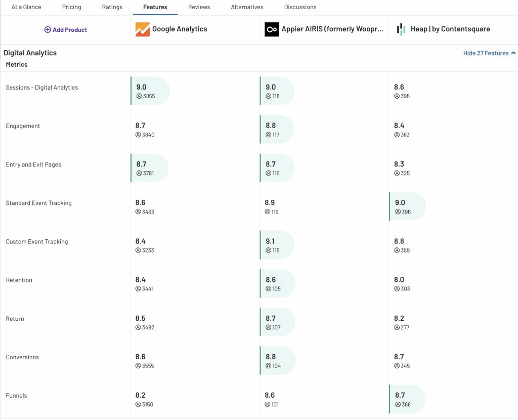518x420 pixels.
Task: Open the Reviews tab
Action: pyautogui.click(x=199, y=7)
